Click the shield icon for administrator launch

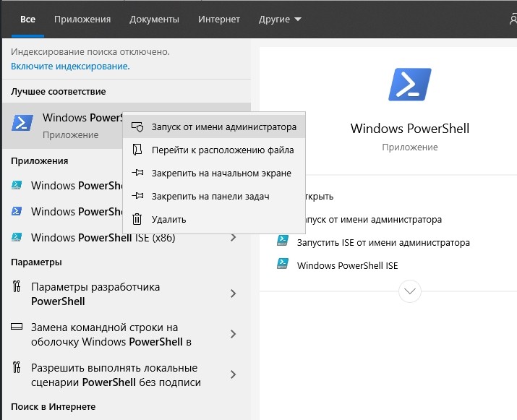tap(137, 127)
